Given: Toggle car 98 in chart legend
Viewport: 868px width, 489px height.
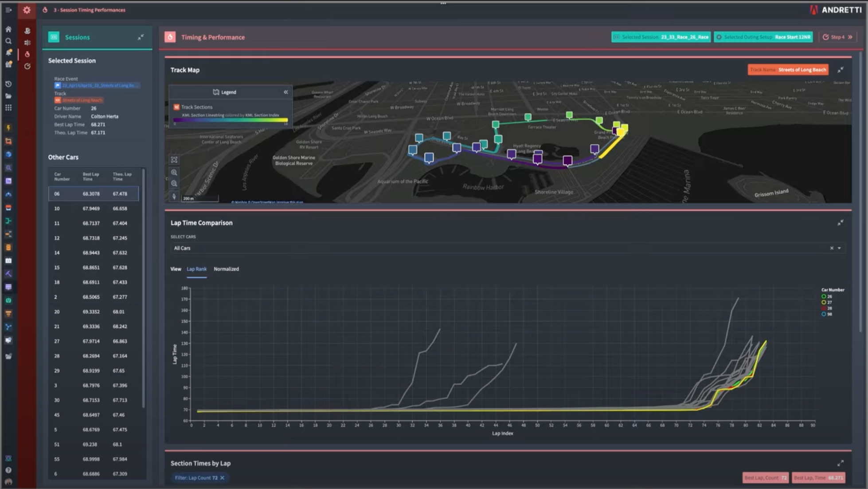Looking at the screenshot, I should coord(826,314).
